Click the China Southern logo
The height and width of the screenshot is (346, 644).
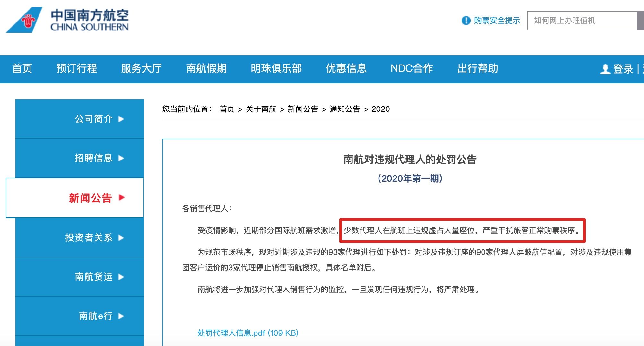[x=67, y=20]
